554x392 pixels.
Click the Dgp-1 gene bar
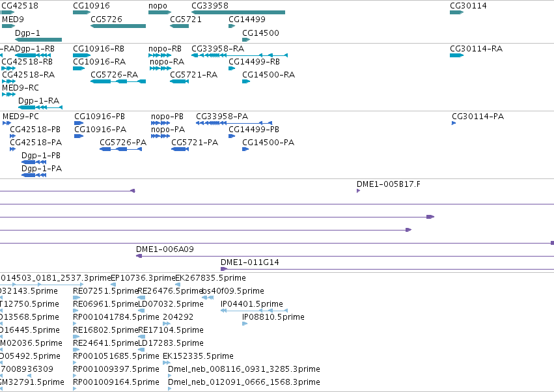[38, 40]
